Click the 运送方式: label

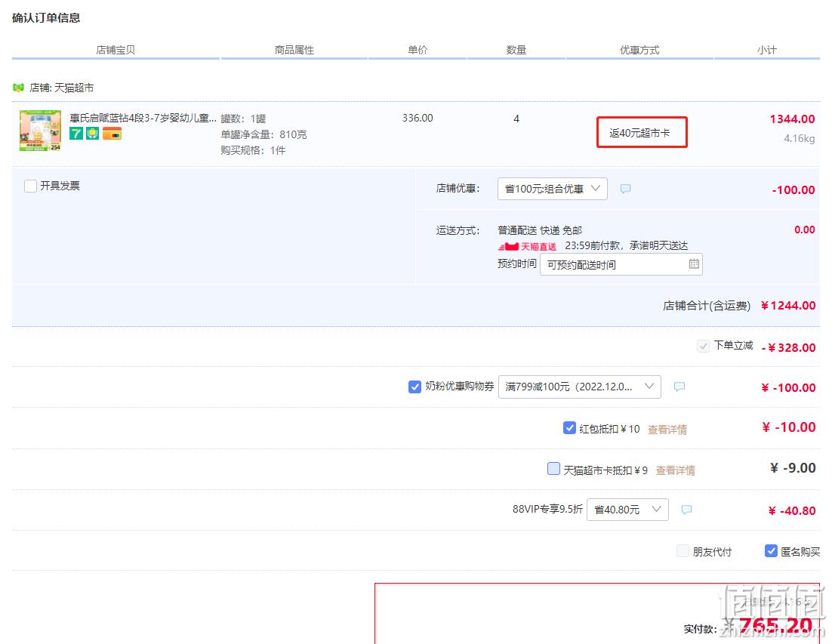[x=458, y=230]
